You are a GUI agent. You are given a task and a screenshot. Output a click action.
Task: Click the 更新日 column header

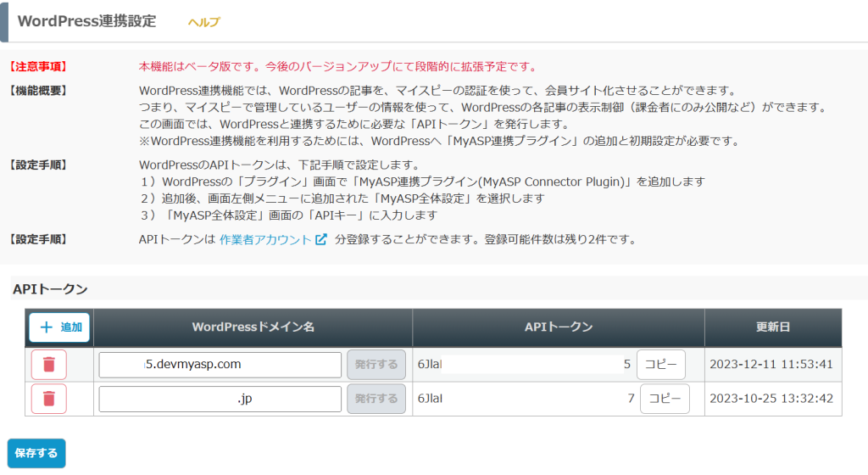click(x=773, y=327)
